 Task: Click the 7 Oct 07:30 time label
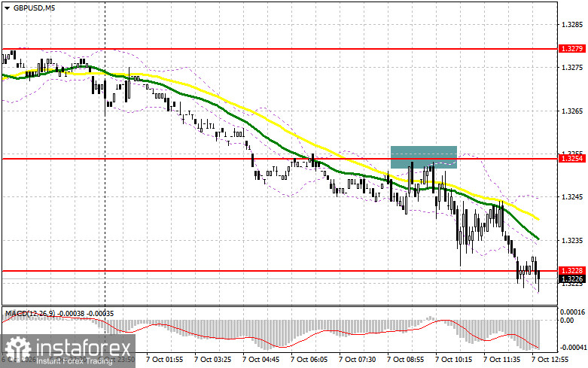point(357,360)
